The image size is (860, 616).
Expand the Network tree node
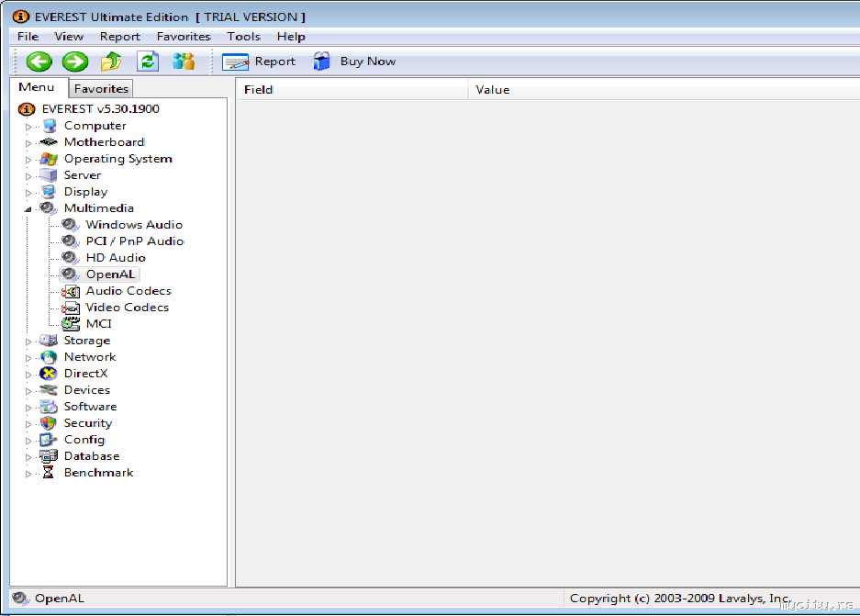[x=28, y=358]
